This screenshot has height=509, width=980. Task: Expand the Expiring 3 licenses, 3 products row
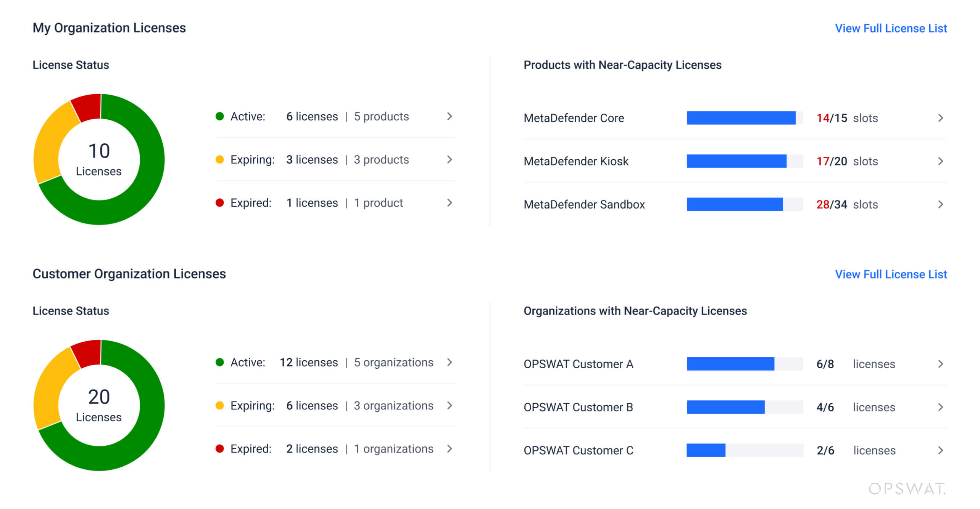point(449,159)
